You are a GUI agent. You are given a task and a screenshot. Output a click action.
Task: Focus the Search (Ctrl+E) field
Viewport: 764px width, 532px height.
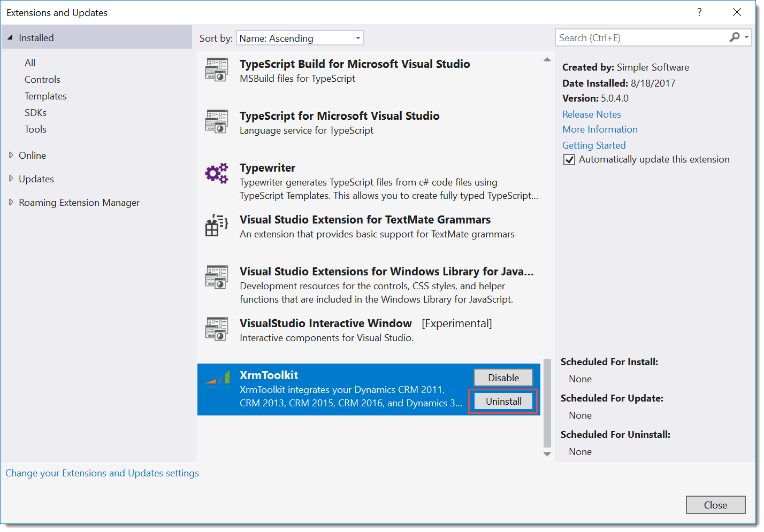click(642, 37)
